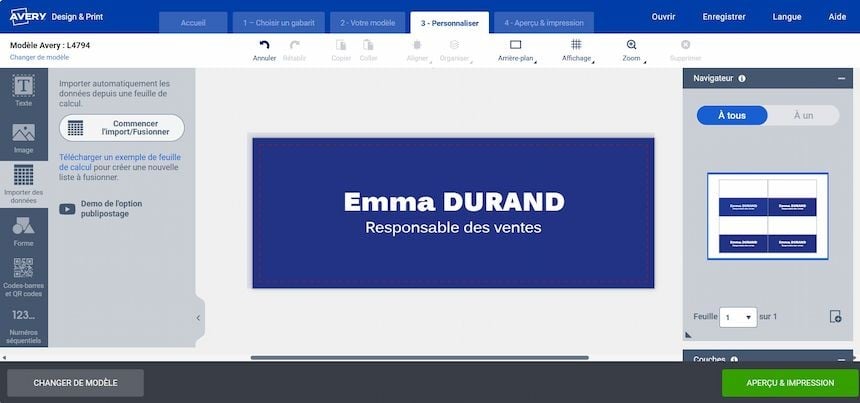Viewport: 860px width, 403px height.
Task: Open the Zoom dropdown
Action: point(632,50)
